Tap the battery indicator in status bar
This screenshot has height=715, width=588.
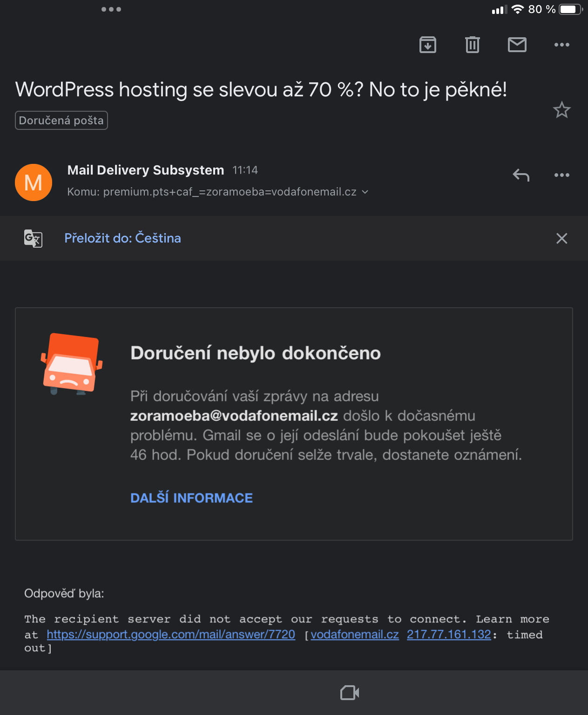click(571, 9)
